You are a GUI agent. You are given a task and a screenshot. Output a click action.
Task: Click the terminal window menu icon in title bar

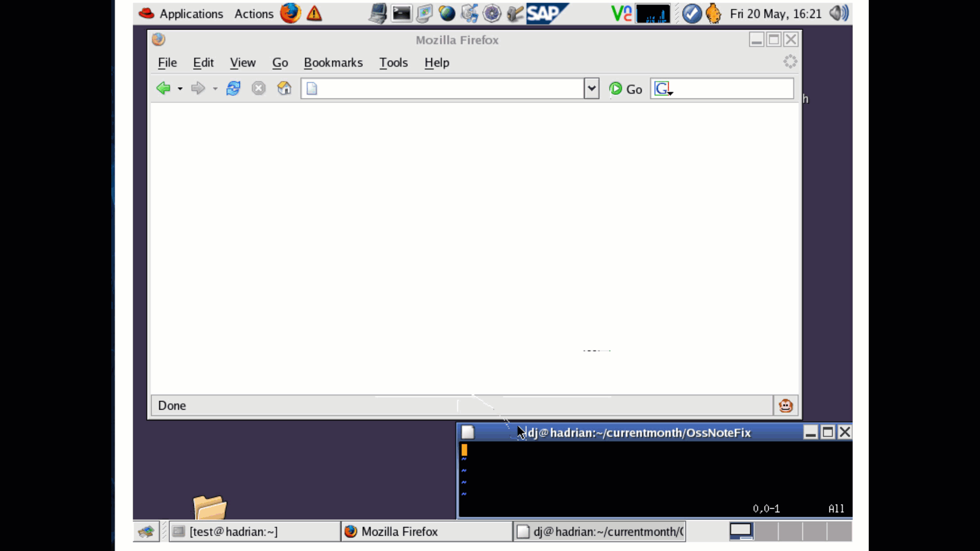pos(468,433)
